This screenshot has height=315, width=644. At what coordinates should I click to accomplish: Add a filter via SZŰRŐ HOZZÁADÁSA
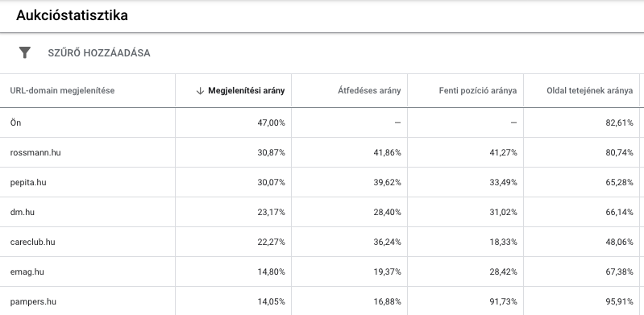click(x=99, y=53)
